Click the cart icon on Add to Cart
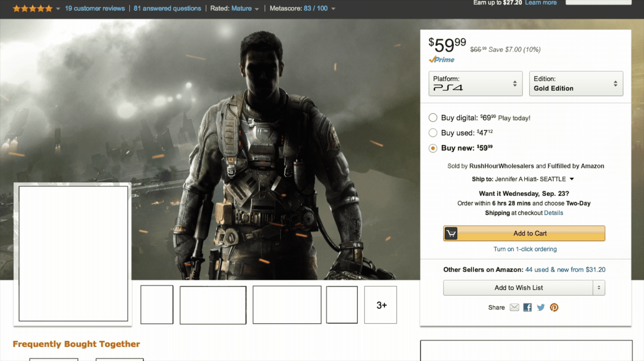Screen dimensions: 644x361 click(x=451, y=233)
